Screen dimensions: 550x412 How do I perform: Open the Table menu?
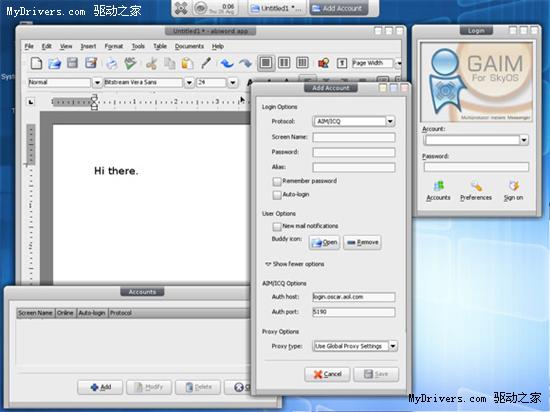tap(160, 46)
